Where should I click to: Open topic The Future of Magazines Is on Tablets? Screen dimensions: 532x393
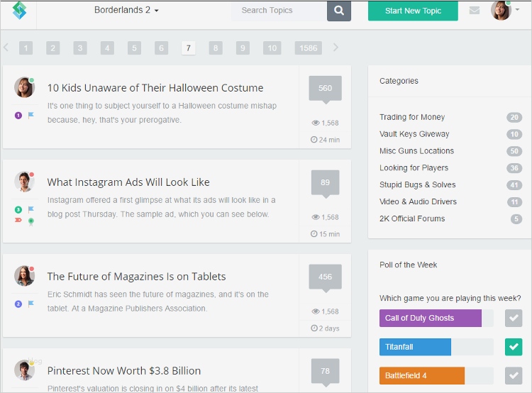[136, 277]
